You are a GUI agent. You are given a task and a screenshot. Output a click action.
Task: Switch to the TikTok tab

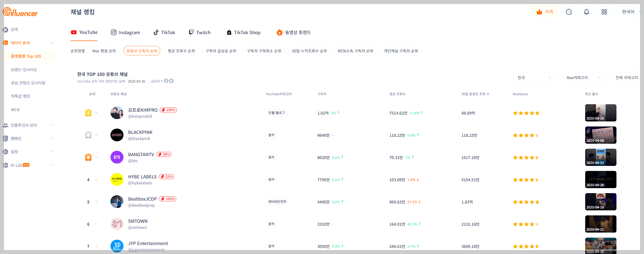(x=164, y=32)
